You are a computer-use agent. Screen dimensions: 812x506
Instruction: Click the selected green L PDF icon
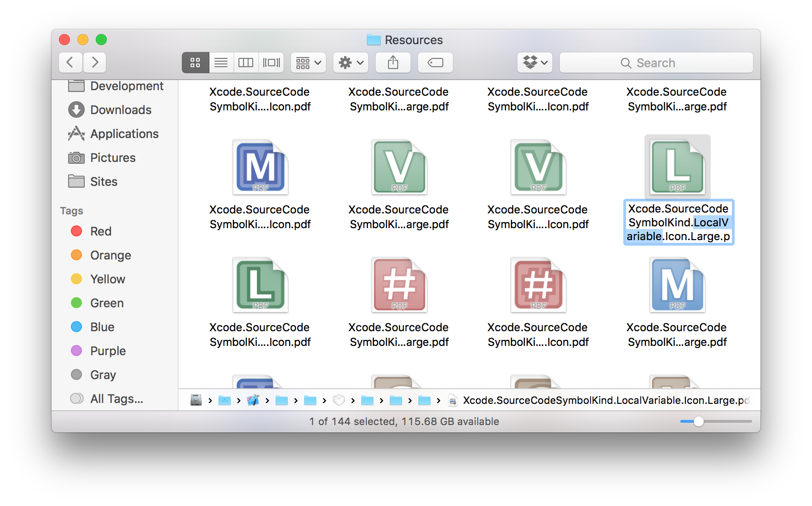(678, 167)
